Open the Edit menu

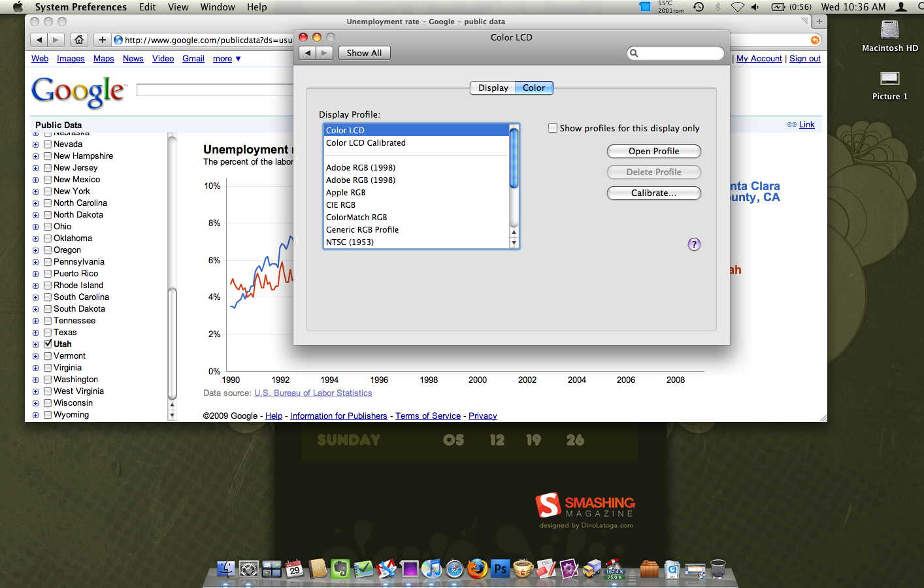pyautogui.click(x=148, y=7)
